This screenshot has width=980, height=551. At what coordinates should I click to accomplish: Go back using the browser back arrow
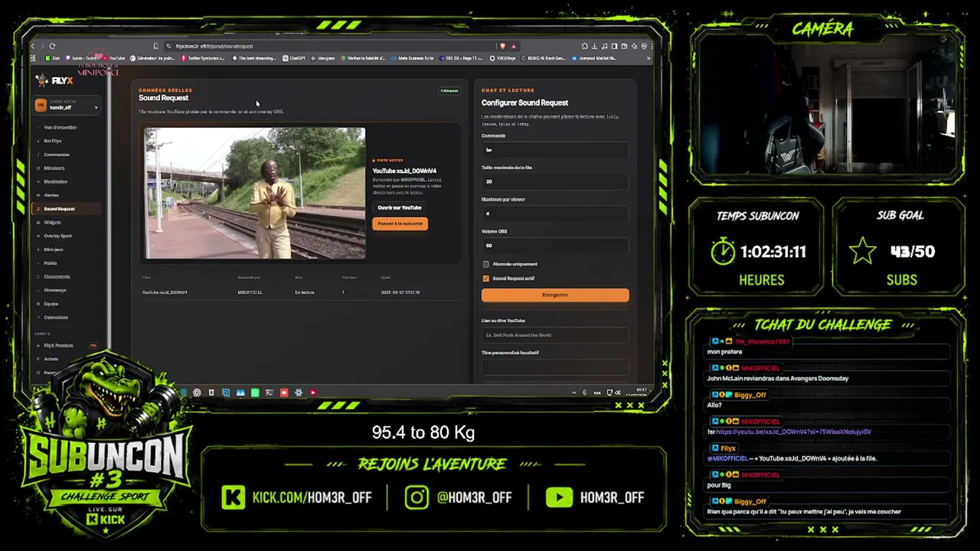(33, 46)
